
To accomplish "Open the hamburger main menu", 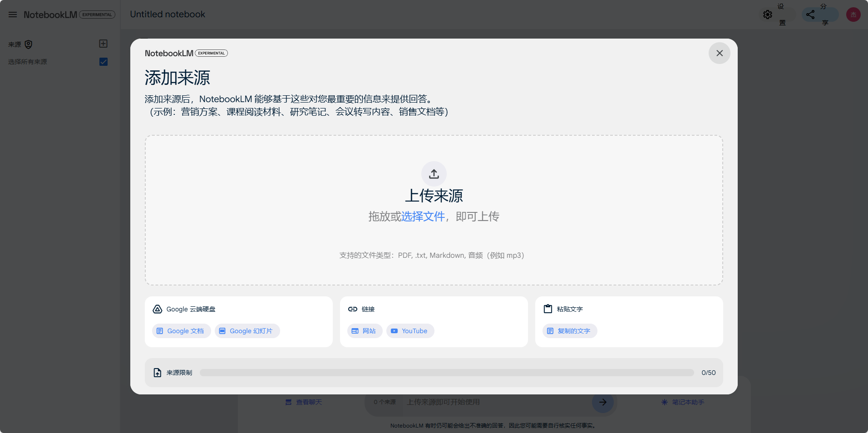I will tap(13, 15).
